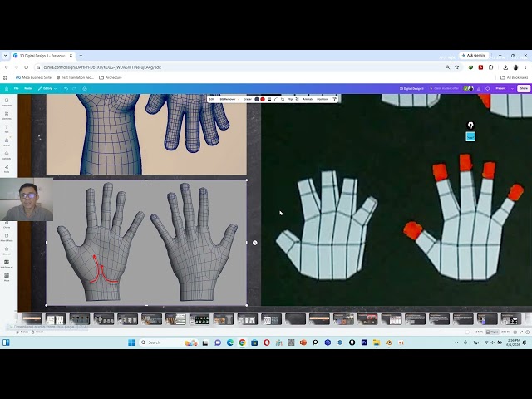Expand the tab search dropdown arrow

tap(5, 56)
